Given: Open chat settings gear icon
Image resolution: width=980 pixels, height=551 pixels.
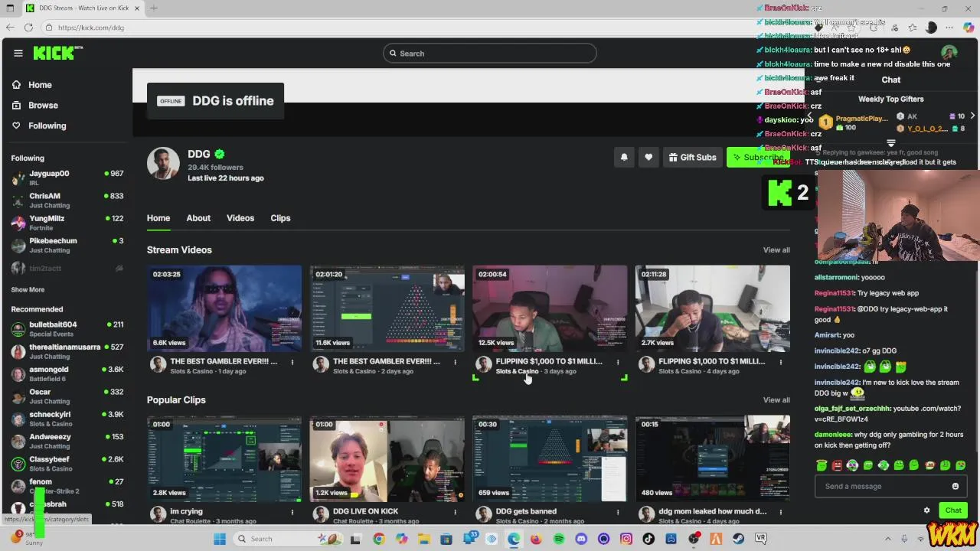Looking at the screenshot, I should point(926,510).
